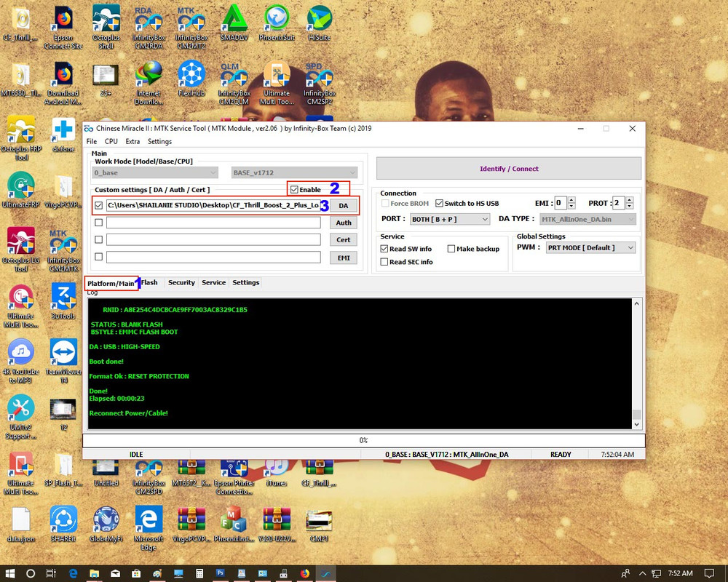Image resolution: width=728 pixels, height=582 pixels.
Task: Switch to the Service tab
Action: coord(213,282)
